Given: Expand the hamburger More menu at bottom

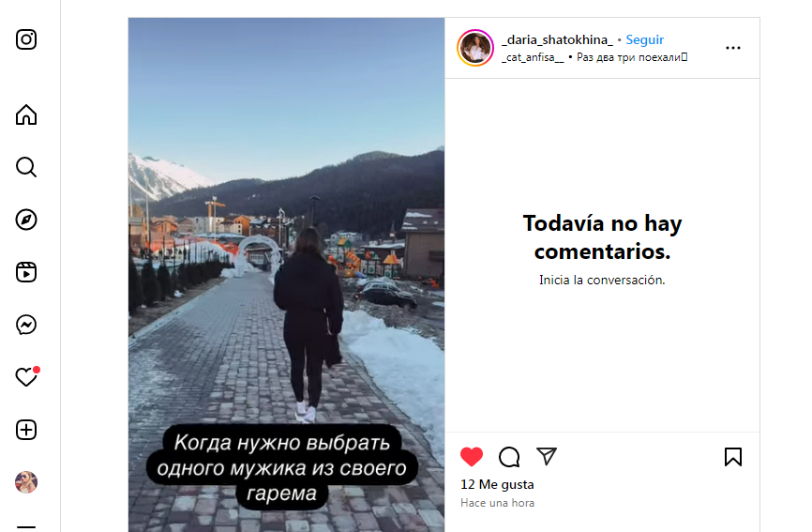Looking at the screenshot, I should click(x=26, y=526).
